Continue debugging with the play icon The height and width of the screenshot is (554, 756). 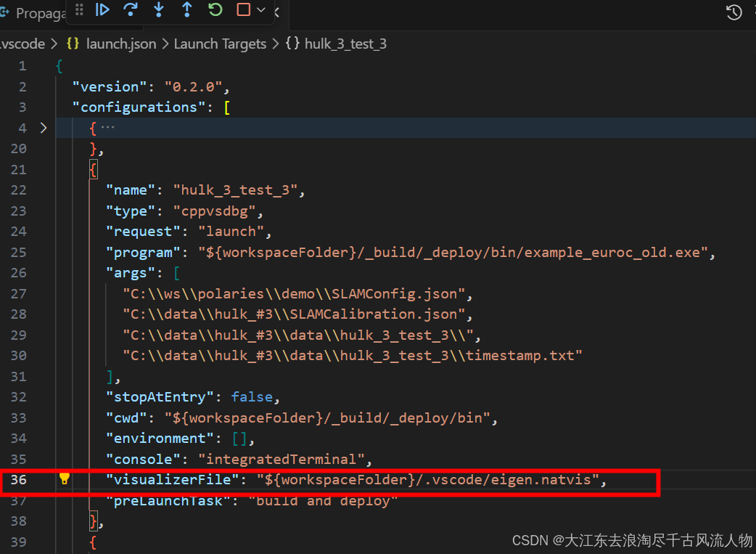click(x=102, y=9)
